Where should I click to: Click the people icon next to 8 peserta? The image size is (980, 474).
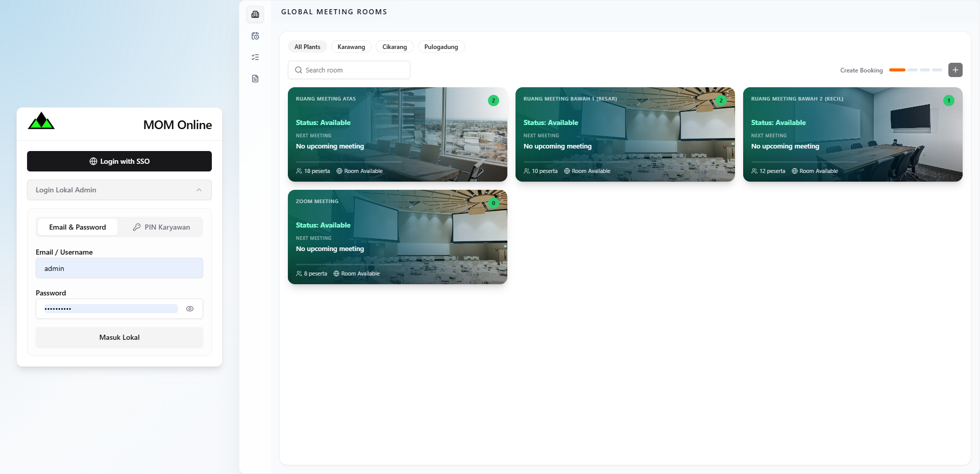[x=299, y=273]
